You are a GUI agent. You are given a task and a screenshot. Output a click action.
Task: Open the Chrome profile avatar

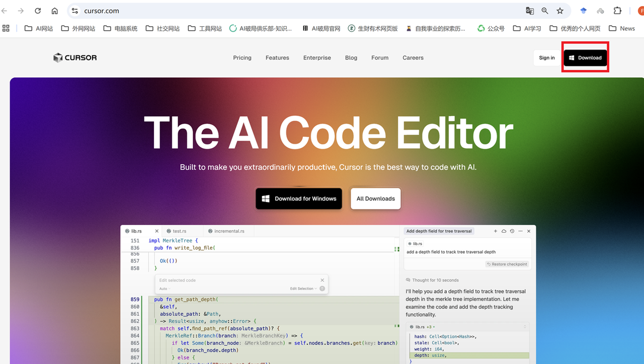coord(640,11)
